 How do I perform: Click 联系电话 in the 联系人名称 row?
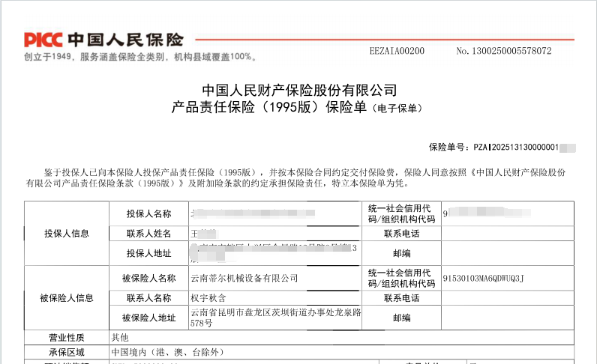(402, 298)
